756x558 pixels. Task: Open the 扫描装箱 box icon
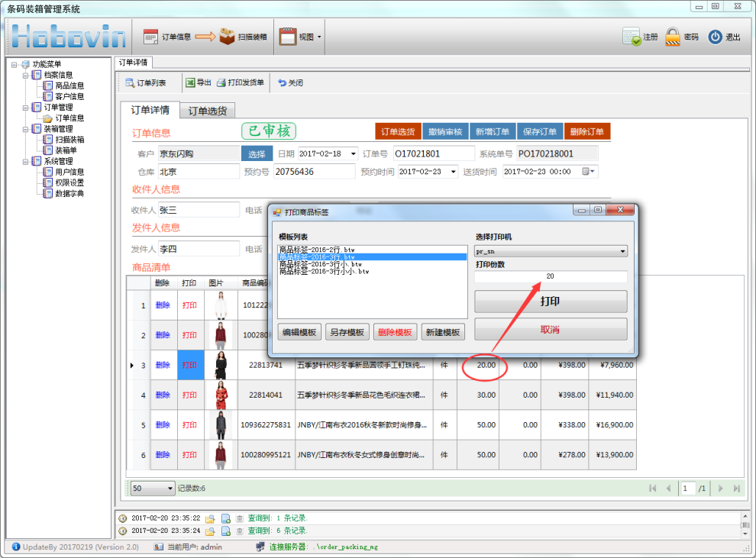pos(227,37)
